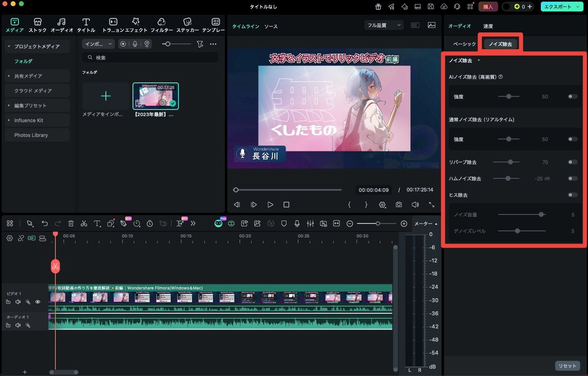Open the インポート dropdown

click(x=98, y=44)
